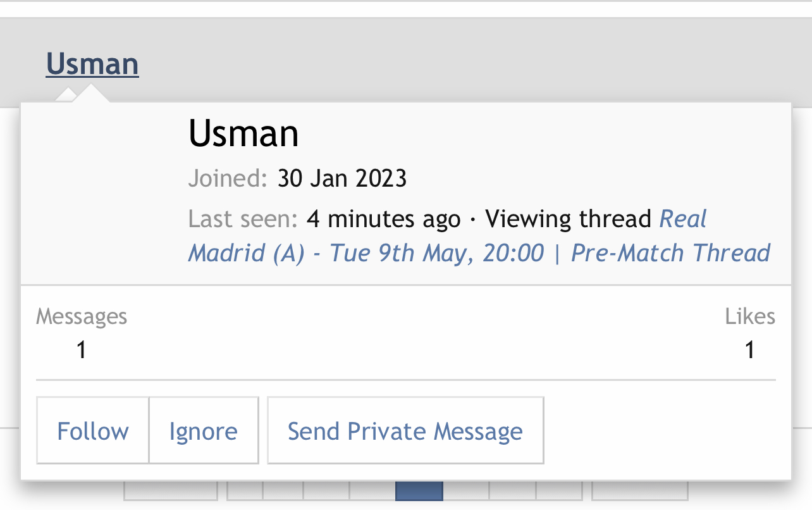Click the wide rightmost pagination button
Viewport: 812px width, 510px height.
pos(639,491)
